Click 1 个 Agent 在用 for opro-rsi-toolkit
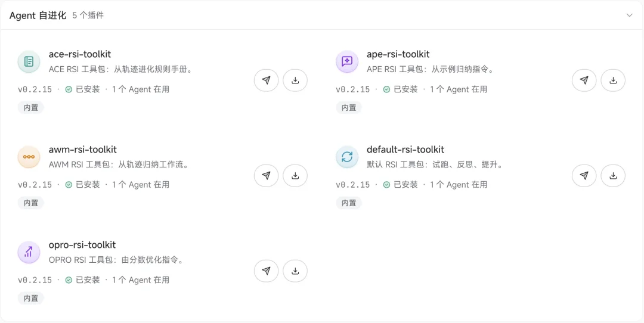 [141, 280]
